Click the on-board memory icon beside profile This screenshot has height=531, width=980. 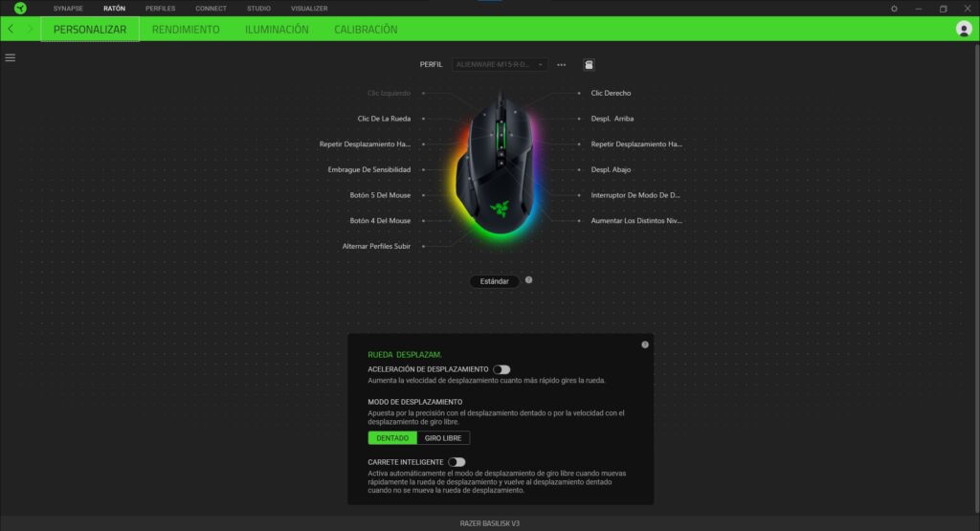click(589, 65)
